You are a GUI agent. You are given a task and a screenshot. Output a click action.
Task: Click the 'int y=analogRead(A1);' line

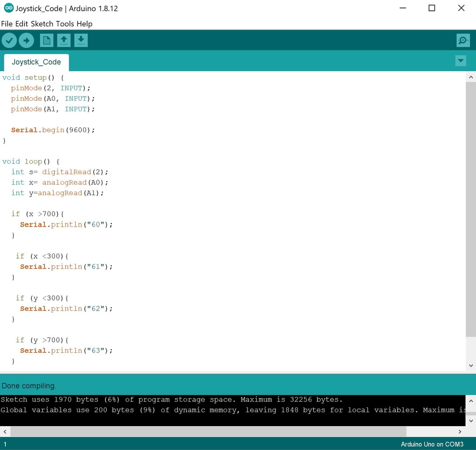tap(57, 193)
